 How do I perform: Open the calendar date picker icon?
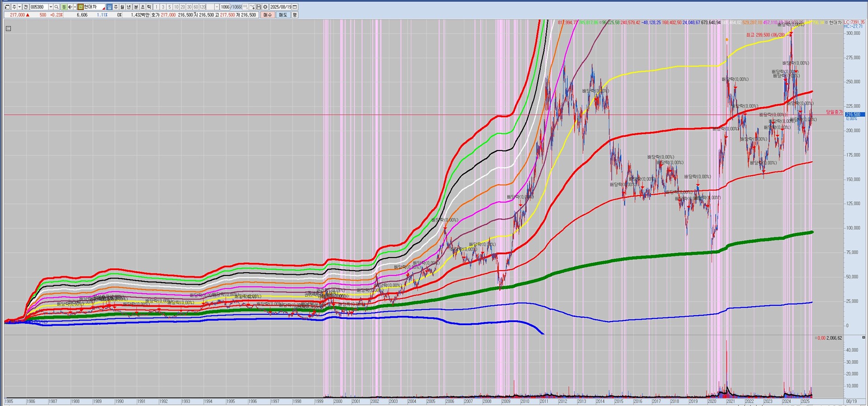pyautogui.click(x=295, y=7)
